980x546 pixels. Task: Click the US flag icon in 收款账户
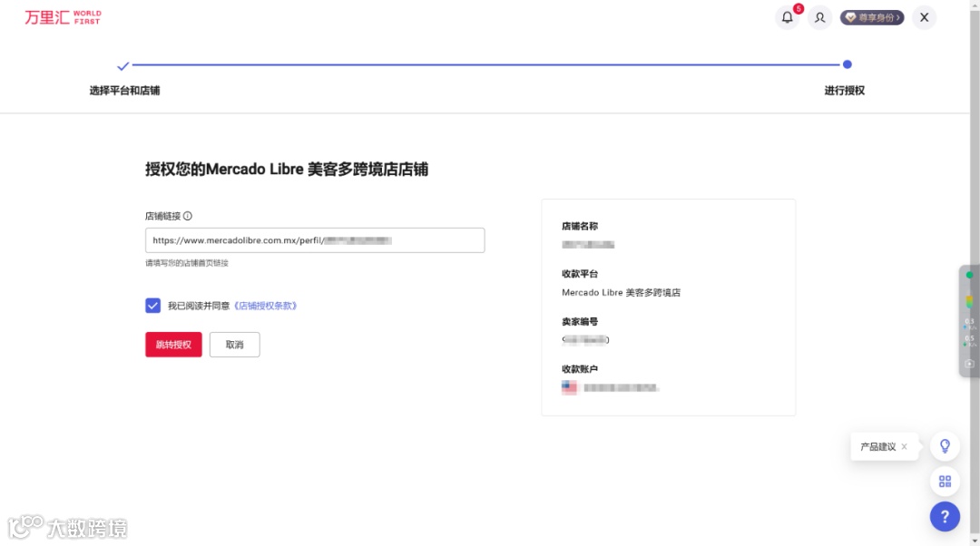point(569,387)
